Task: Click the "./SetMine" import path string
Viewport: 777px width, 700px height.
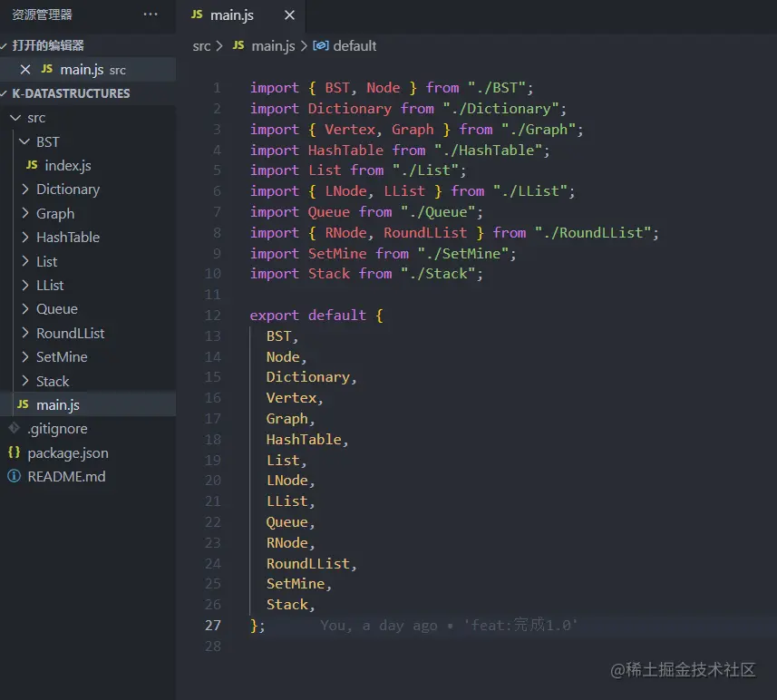Action: [x=462, y=253]
